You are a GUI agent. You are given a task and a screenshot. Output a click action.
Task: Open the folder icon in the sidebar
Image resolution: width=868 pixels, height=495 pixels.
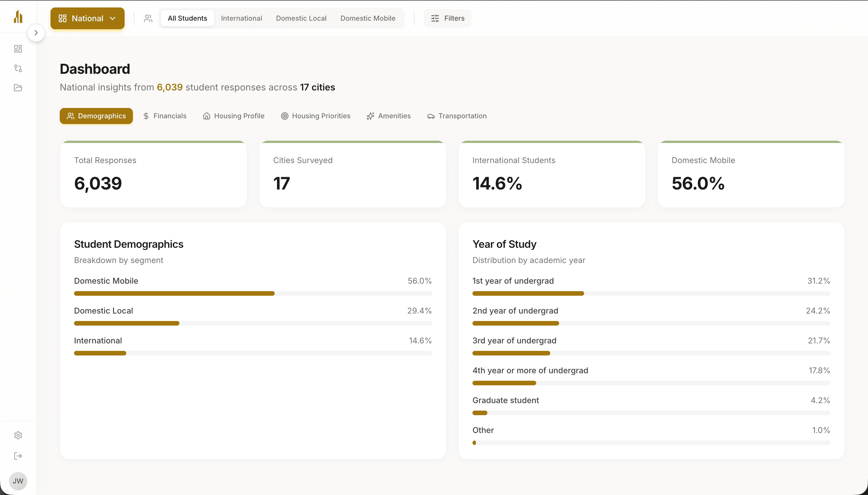click(18, 88)
